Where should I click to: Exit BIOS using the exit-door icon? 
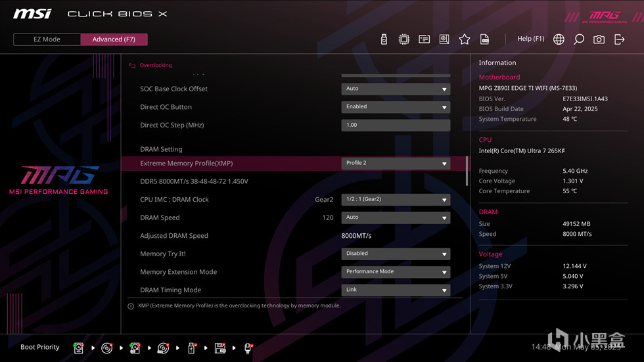tap(619, 39)
